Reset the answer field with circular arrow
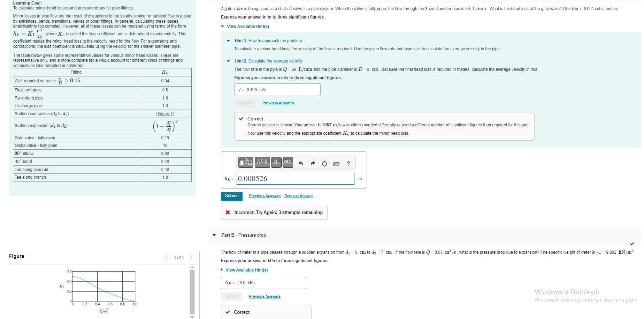Image resolution: width=644 pixels, height=319 pixels. tap(324, 163)
